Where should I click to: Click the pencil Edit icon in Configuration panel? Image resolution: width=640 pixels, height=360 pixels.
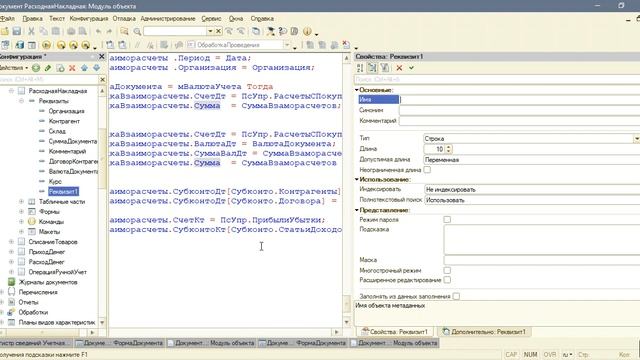(48, 68)
